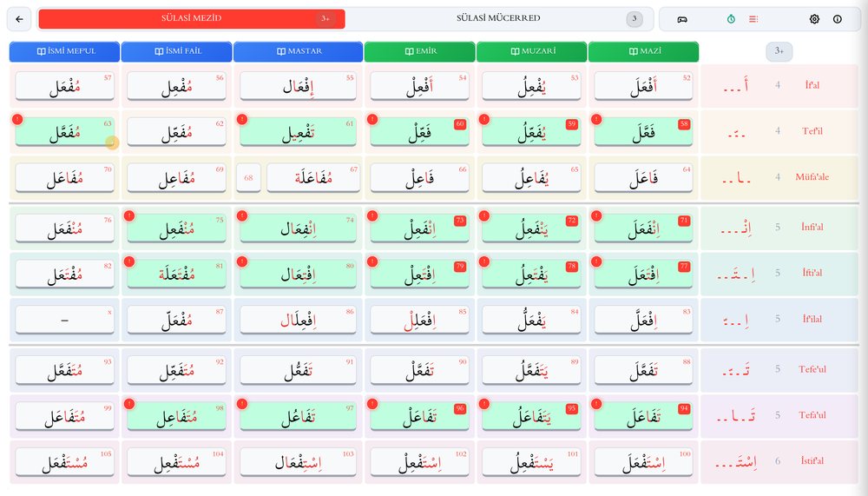
Task: Select card 55 Mastar of İf'al
Action: (x=299, y=86)
